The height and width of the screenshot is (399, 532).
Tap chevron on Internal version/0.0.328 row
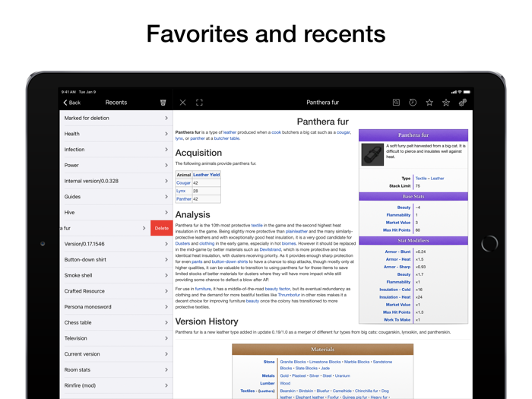pos(166,181)
